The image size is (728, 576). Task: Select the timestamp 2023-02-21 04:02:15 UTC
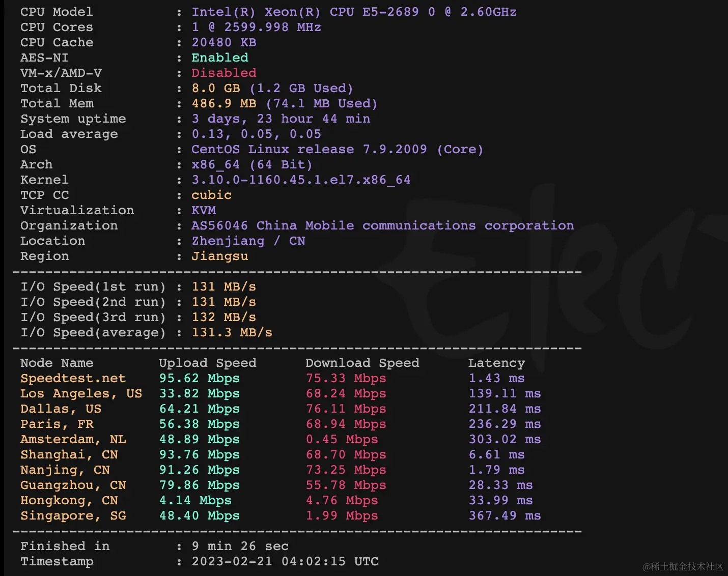(285, 561)
